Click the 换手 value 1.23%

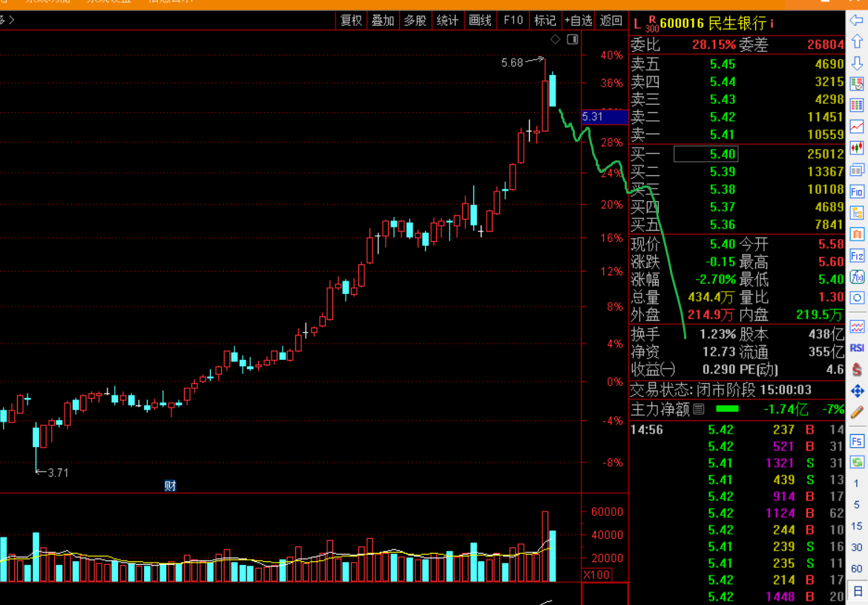[717, 334]
